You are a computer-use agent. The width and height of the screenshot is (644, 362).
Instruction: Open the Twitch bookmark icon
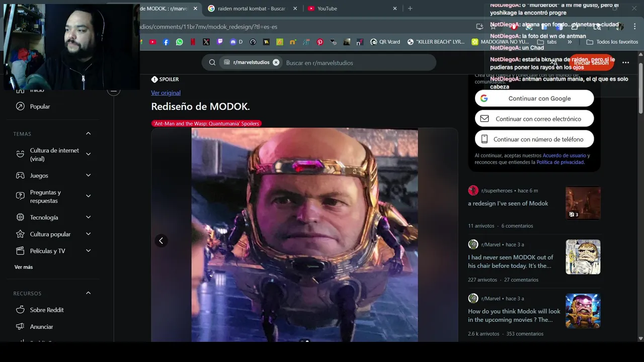point(220,42)
